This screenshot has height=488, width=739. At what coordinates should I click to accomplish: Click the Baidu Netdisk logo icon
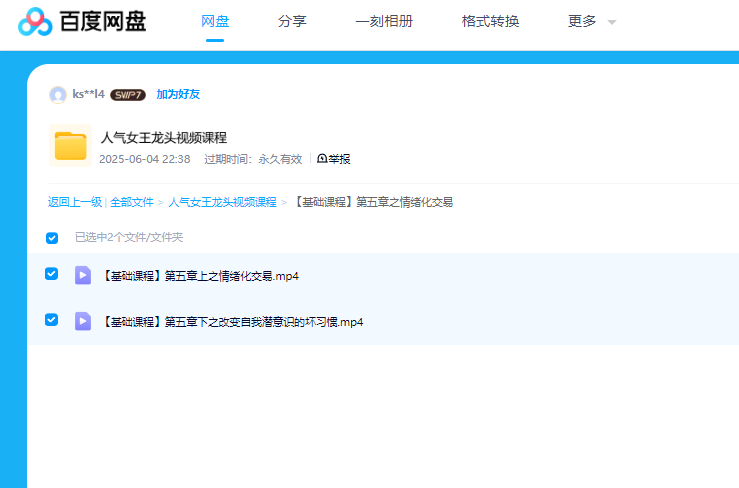36,21
